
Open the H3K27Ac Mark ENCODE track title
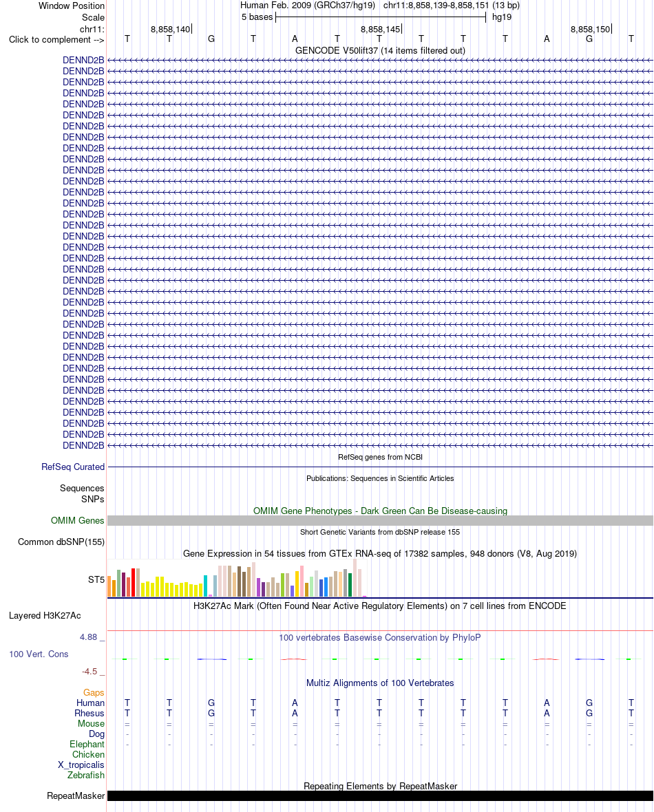pos(380,606)
